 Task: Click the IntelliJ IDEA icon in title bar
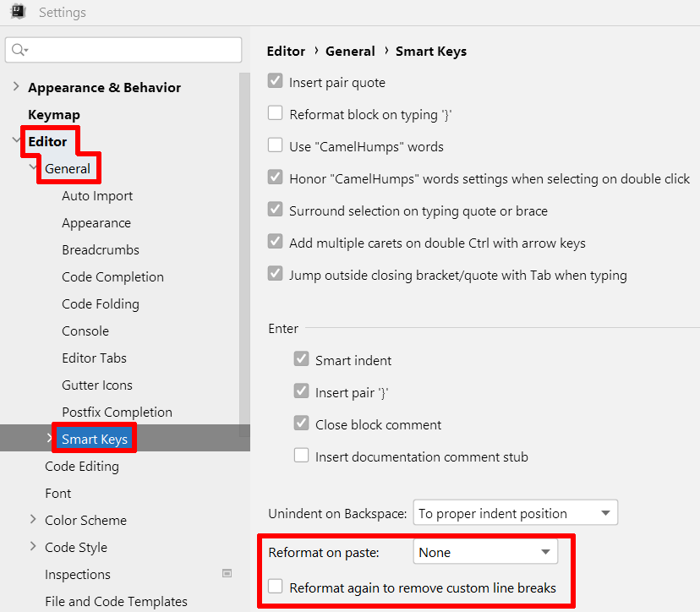18,12
